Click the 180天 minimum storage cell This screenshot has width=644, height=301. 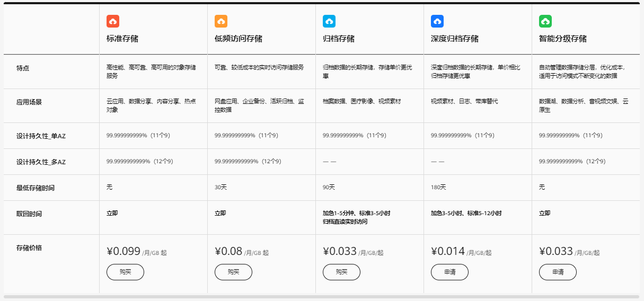click(x=438, y=187)
